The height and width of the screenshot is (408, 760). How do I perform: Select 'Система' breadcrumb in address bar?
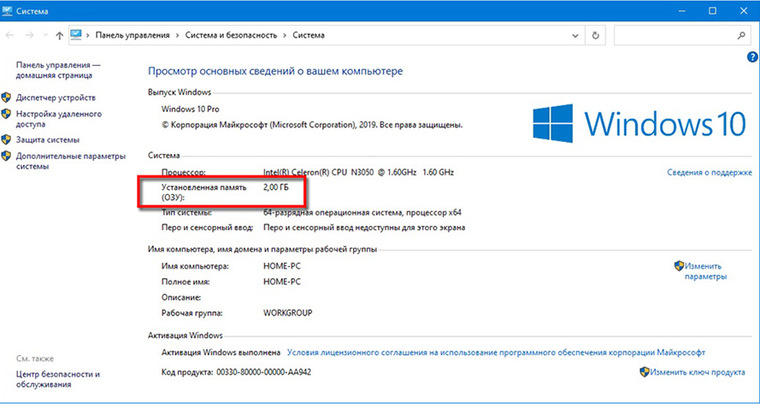(309, 35)
